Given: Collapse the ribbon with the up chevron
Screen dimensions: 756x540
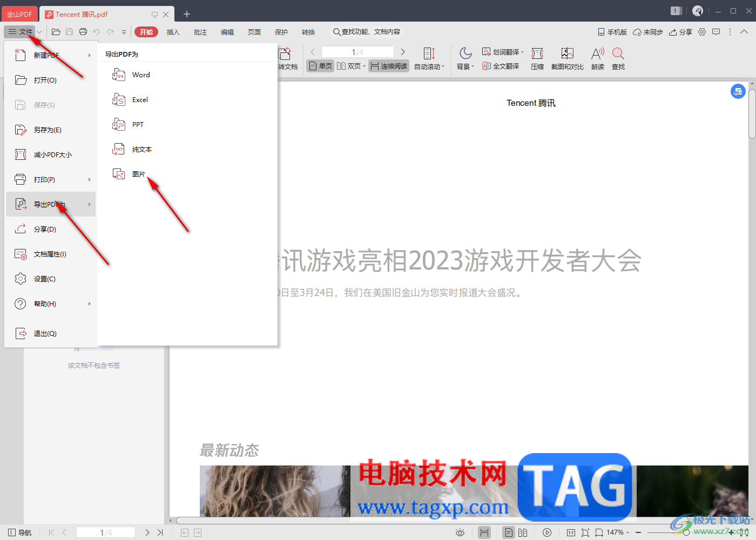Looking at the screenshot, I should [744, 32].
